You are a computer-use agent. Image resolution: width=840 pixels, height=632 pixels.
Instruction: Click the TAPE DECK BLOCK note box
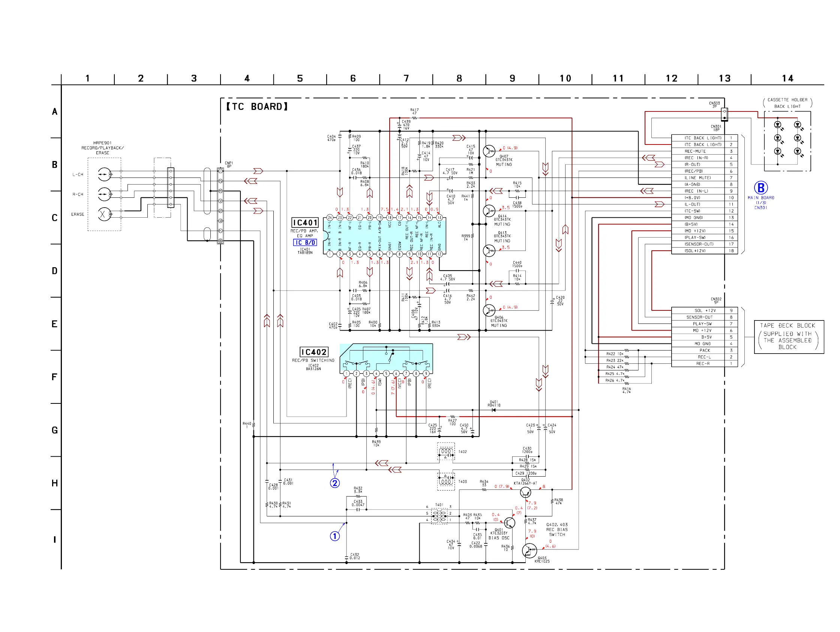788,337
